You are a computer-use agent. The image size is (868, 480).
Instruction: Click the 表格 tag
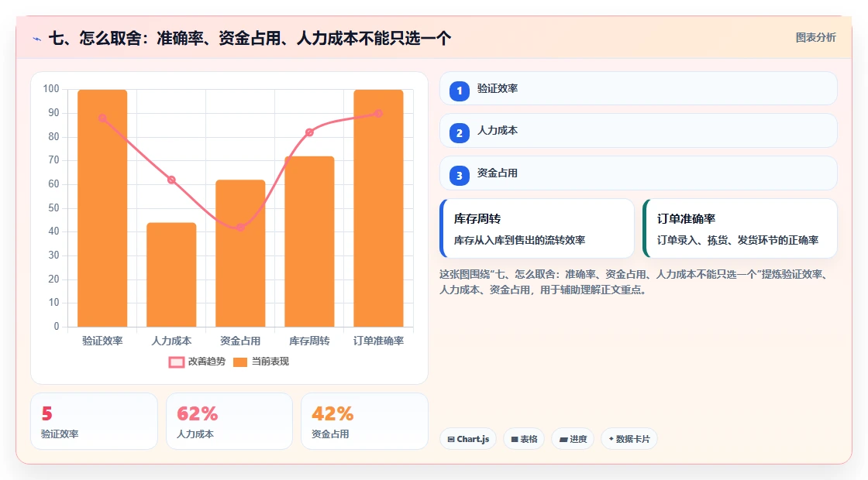pyautogui.click(x=524, y=439)
